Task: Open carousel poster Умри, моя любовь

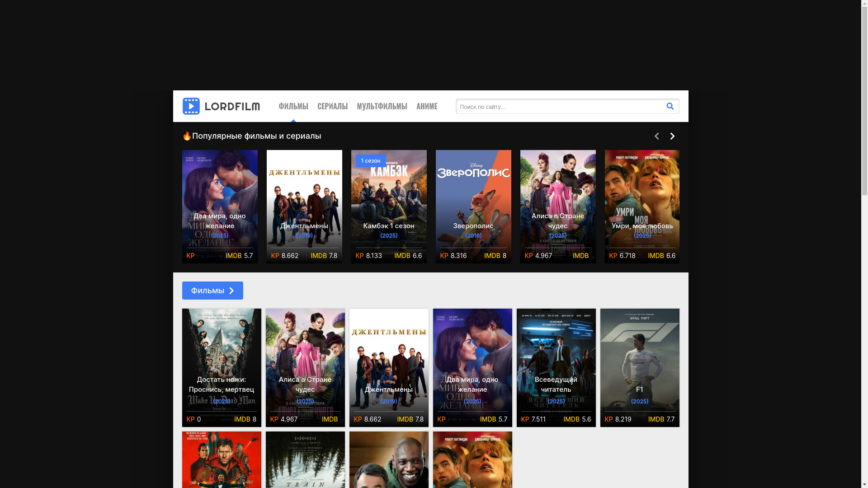Action: pos(642,206)
